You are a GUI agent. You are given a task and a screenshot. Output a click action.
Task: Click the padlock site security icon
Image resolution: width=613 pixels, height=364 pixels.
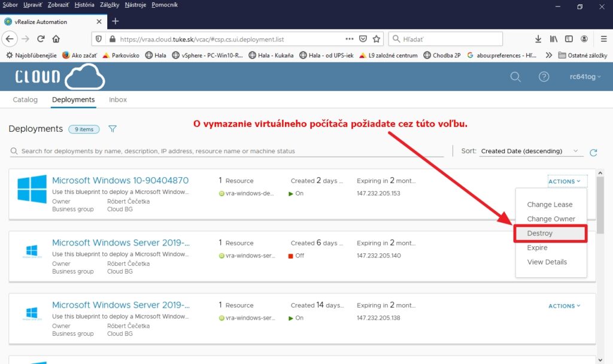(x=113, y=39)
